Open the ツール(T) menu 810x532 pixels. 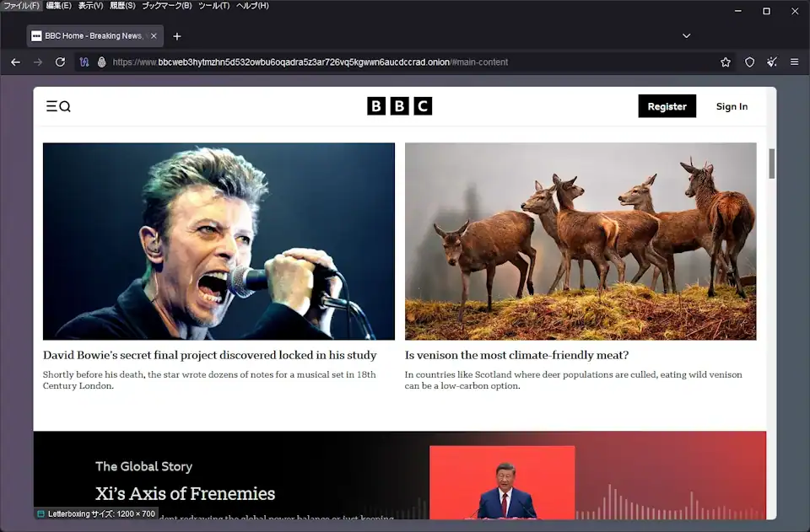(213, 6)
